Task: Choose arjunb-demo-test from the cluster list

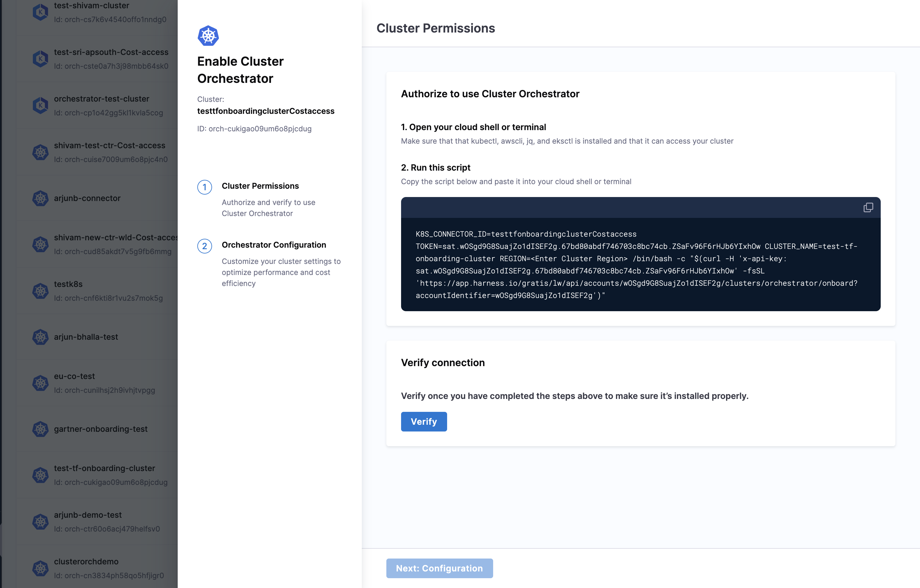Action: (88, 515)
